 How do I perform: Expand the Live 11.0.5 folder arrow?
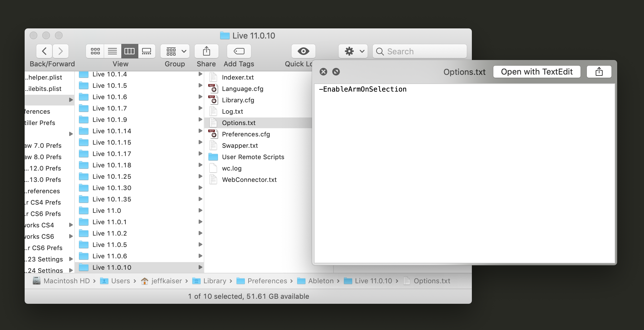click(x=200, y=245)
